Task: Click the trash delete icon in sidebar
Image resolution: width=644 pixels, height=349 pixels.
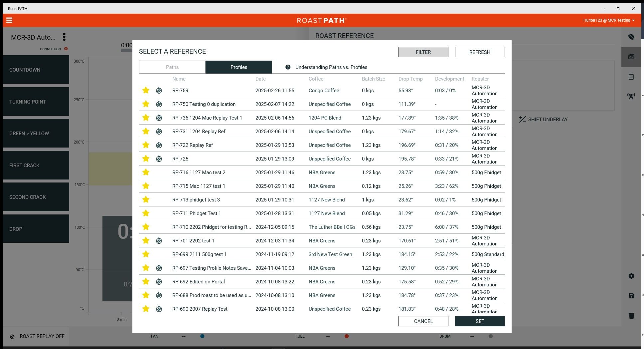Action: point(631,316)
